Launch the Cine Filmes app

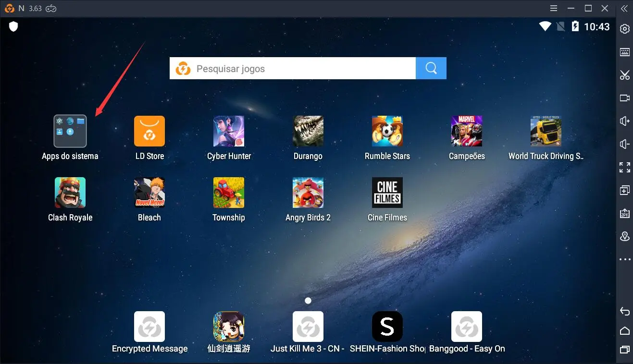pyautogui.click(x=387, y=193)
